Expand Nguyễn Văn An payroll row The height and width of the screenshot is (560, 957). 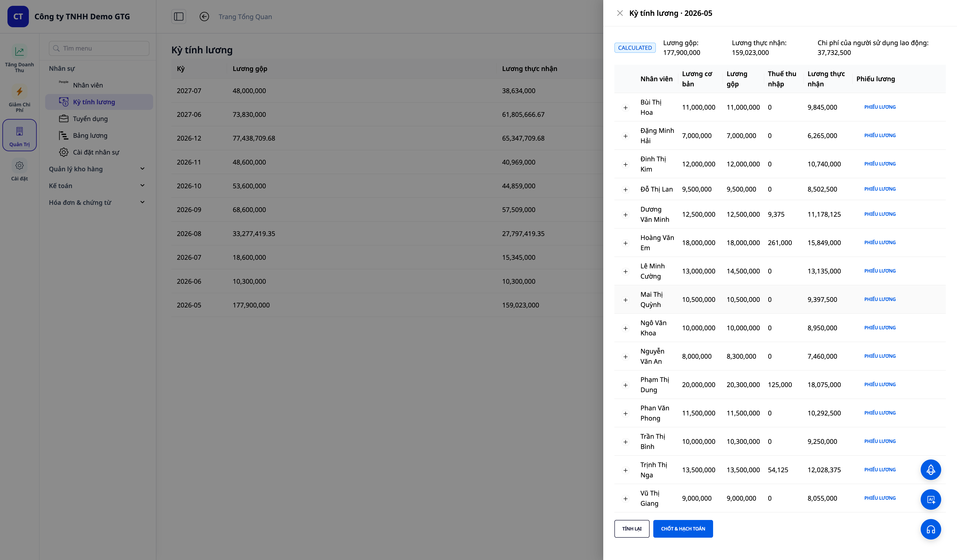(x=625, y=357)
